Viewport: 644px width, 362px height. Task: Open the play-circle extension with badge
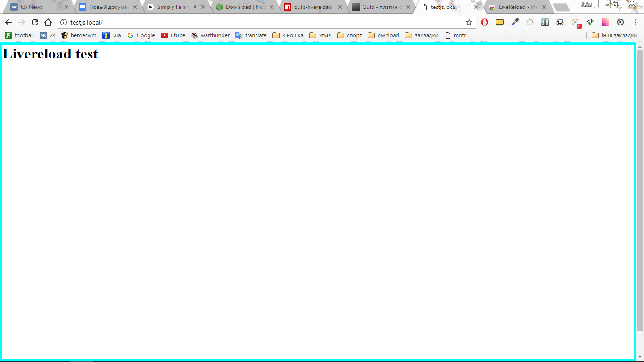coord(576,23)
